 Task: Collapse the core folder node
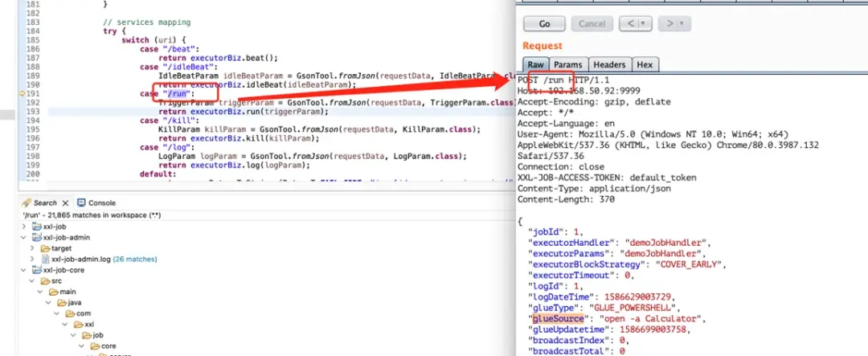click(83, 346)
